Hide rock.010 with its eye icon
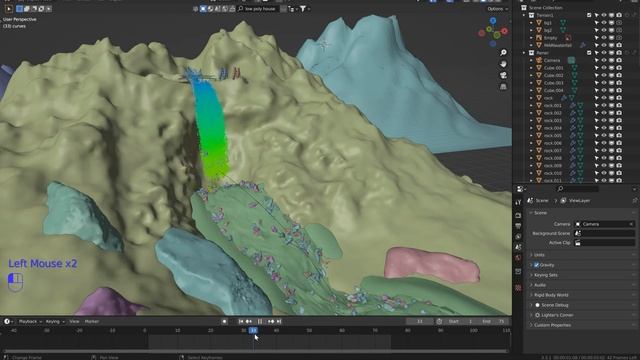This screenshot has height=360, width=640. point(604,173)
